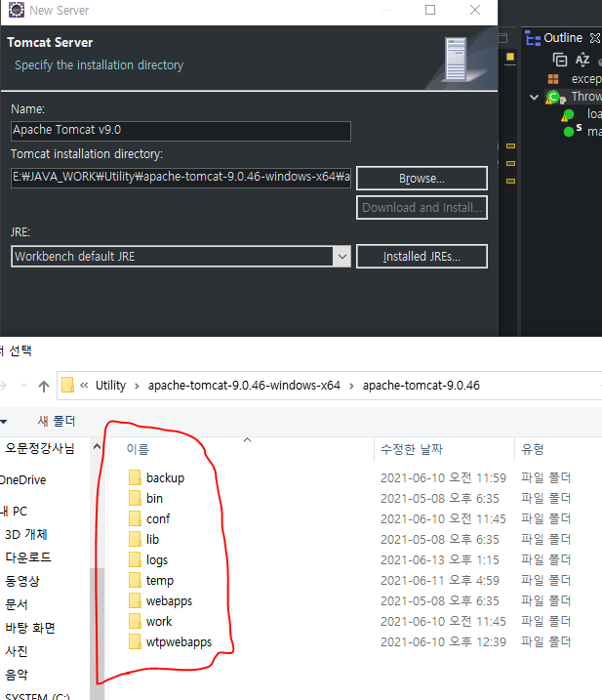Select Workbench default JRE combo box
This screenshot has width=602, height=700.
pyautogui.click(x=181, y=256)
